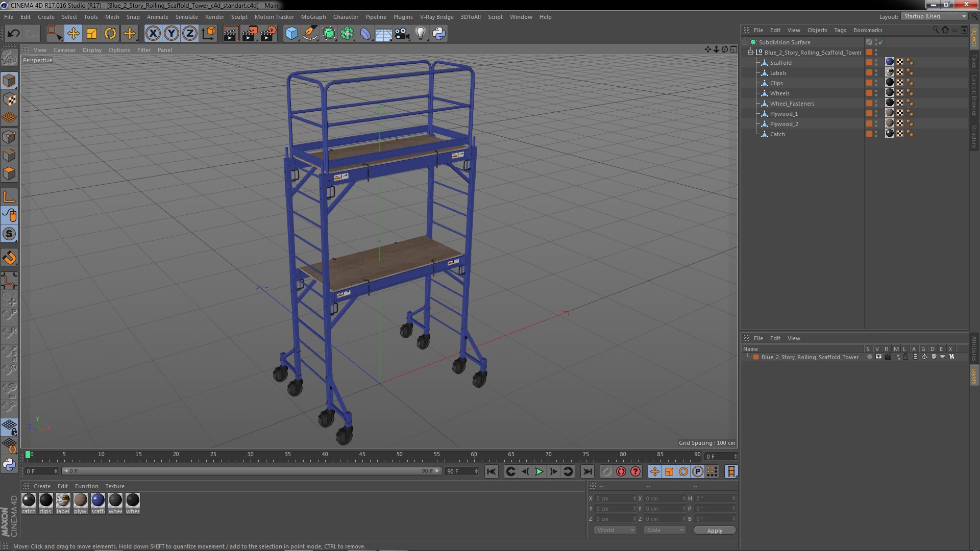Open Bookmarks in Object Manager

click(x=868, y=30)
